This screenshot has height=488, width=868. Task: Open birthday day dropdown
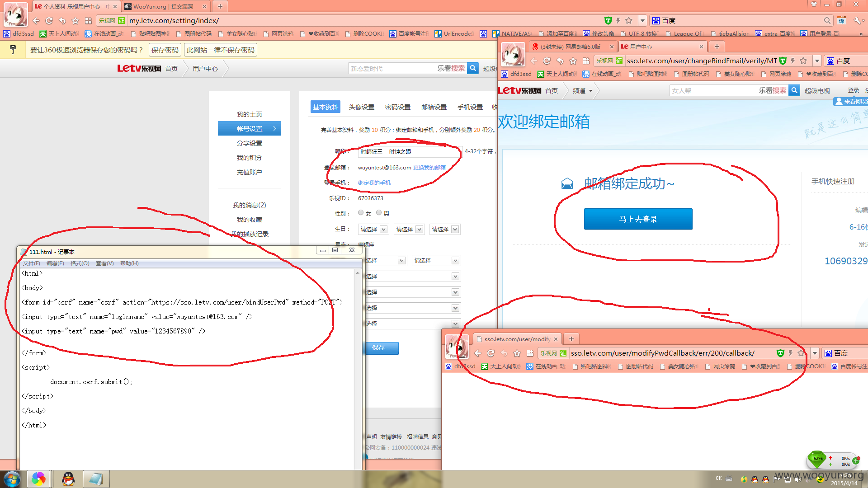(x=445, y=229)
